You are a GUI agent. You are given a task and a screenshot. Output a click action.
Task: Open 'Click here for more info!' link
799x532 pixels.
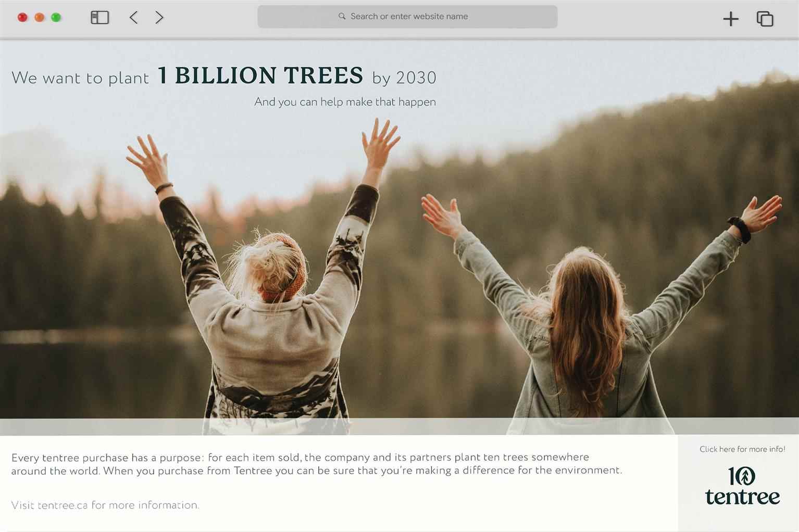tap(742, 449)
